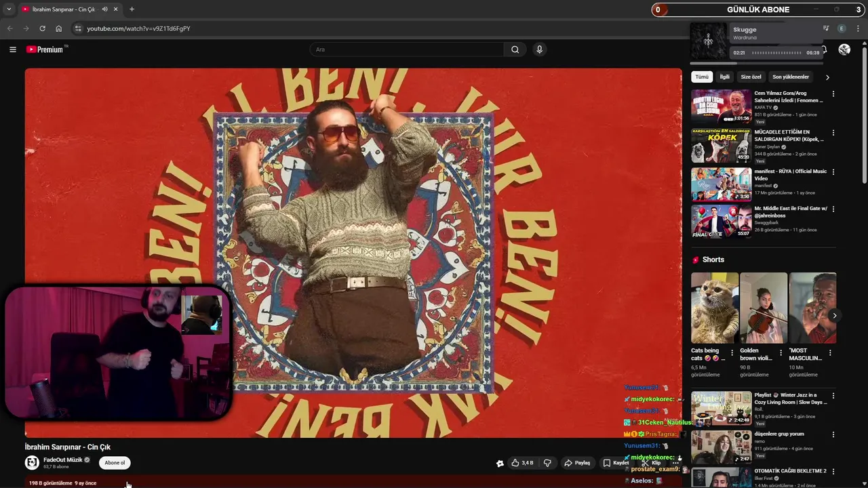The image size is (868, 488).
Task: Open browser profile avatar 'E'
Action: [842, 28]
